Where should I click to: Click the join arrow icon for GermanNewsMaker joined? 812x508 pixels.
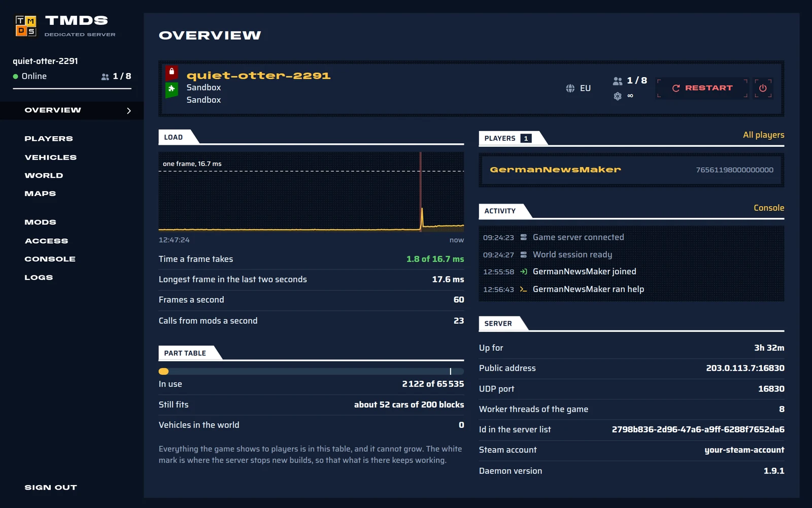(x=523, y=272)
